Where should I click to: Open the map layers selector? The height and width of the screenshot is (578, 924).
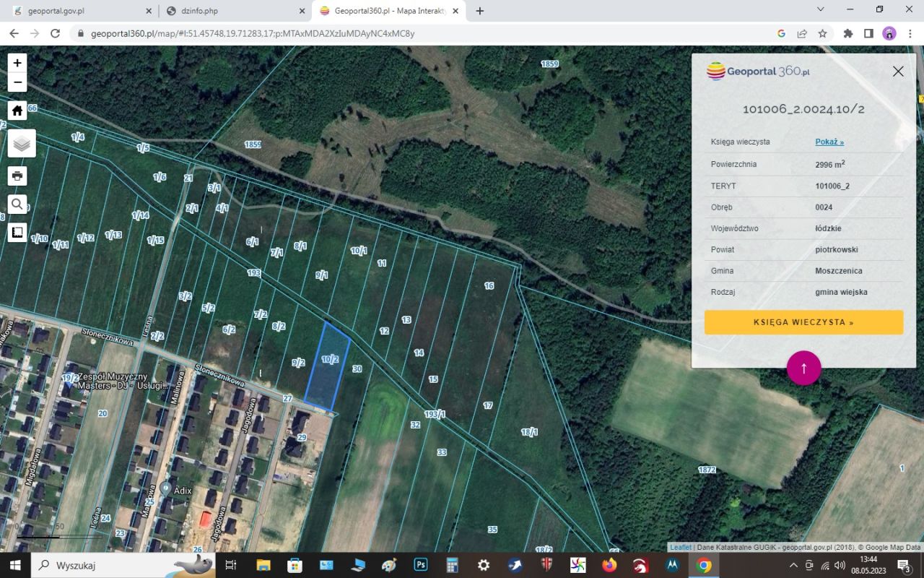click(21, 143)
